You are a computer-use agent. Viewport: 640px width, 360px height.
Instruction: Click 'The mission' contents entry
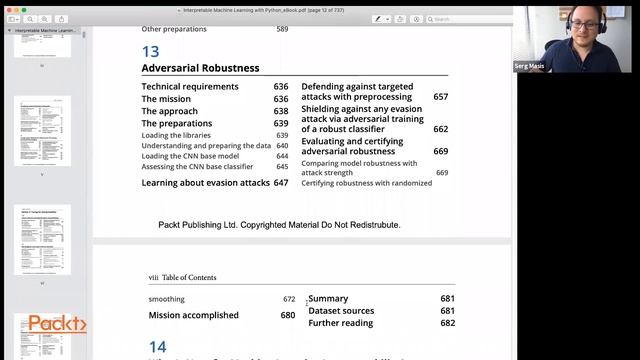166,99
